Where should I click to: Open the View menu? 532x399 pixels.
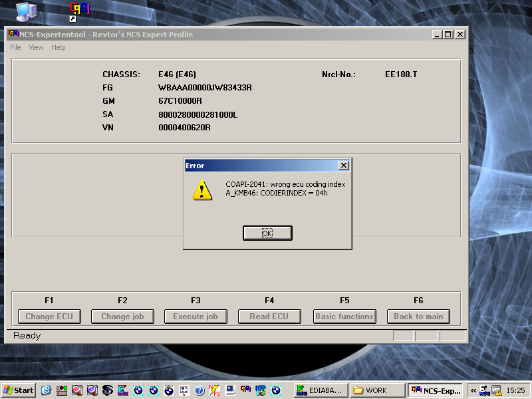coord(36,47)
